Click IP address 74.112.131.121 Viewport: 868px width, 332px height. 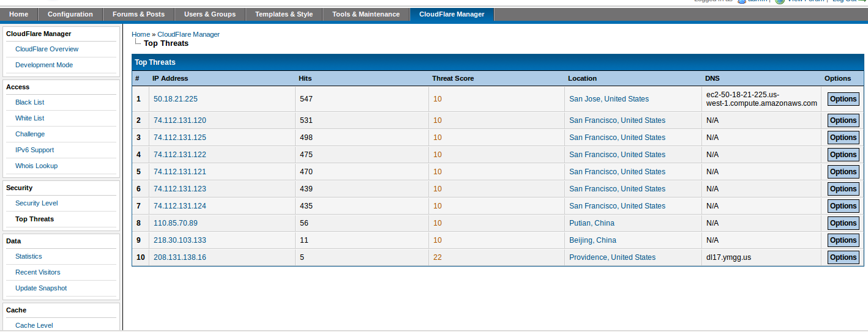coord(180,172)
